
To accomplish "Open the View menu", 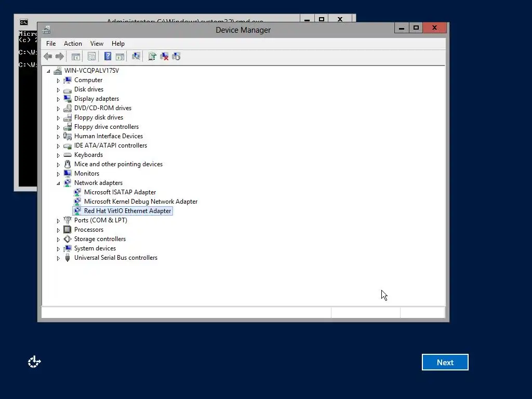I will coord(97,44).
